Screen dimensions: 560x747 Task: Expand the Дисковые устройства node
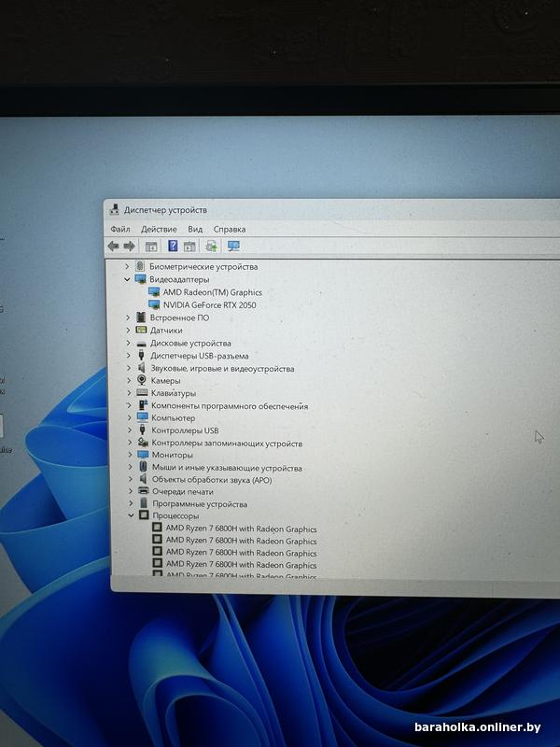pyautogui.click(x=128, y=343)
